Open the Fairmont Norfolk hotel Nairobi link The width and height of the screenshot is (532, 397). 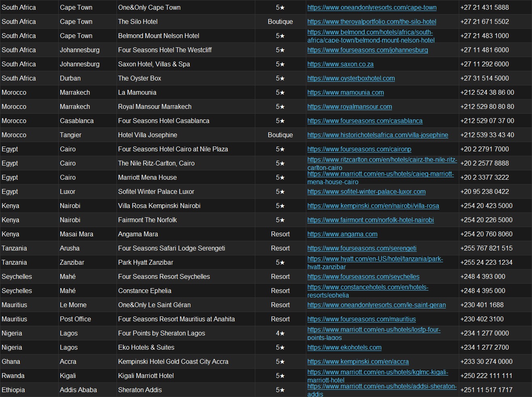pos(371,220)
